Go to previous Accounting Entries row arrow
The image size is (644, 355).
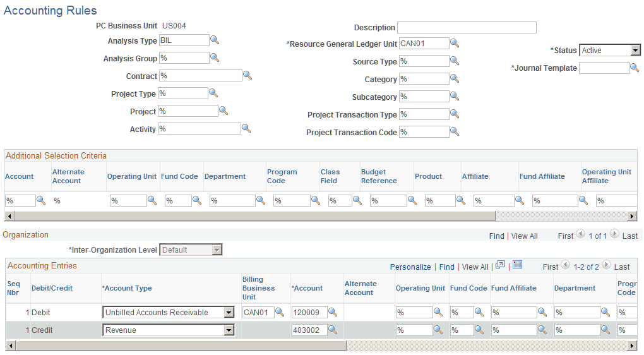[566, 265]
